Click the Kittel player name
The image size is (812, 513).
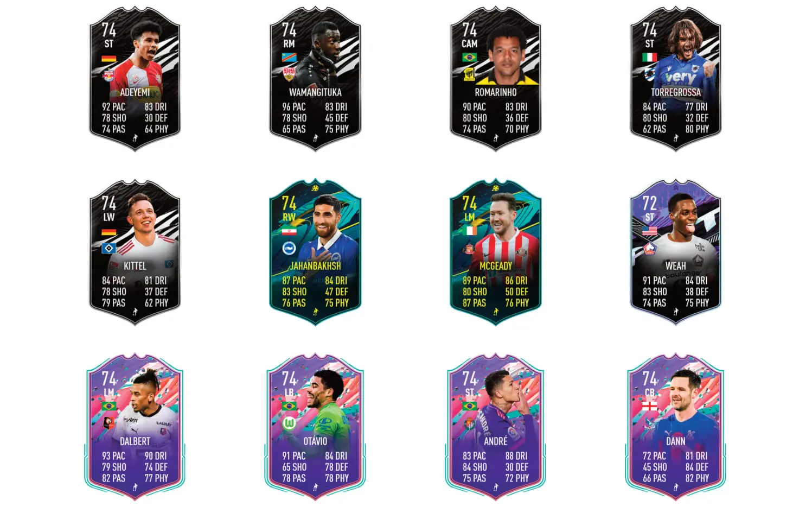point(135,266)
